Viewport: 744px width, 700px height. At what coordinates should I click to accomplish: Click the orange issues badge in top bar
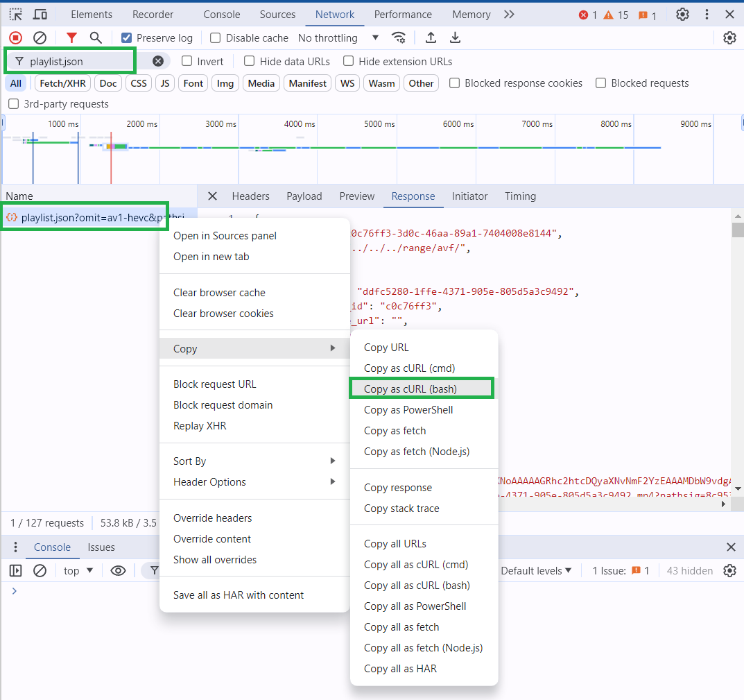pos(647,15)
